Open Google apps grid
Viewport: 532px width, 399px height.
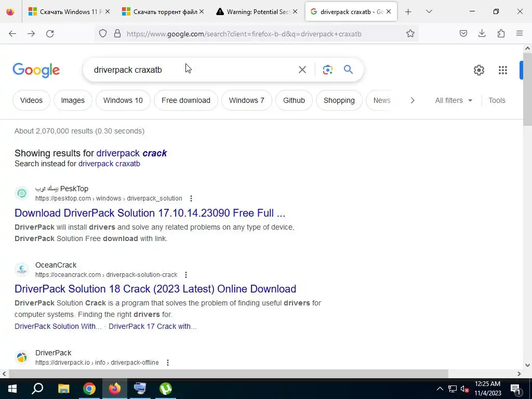502,70
